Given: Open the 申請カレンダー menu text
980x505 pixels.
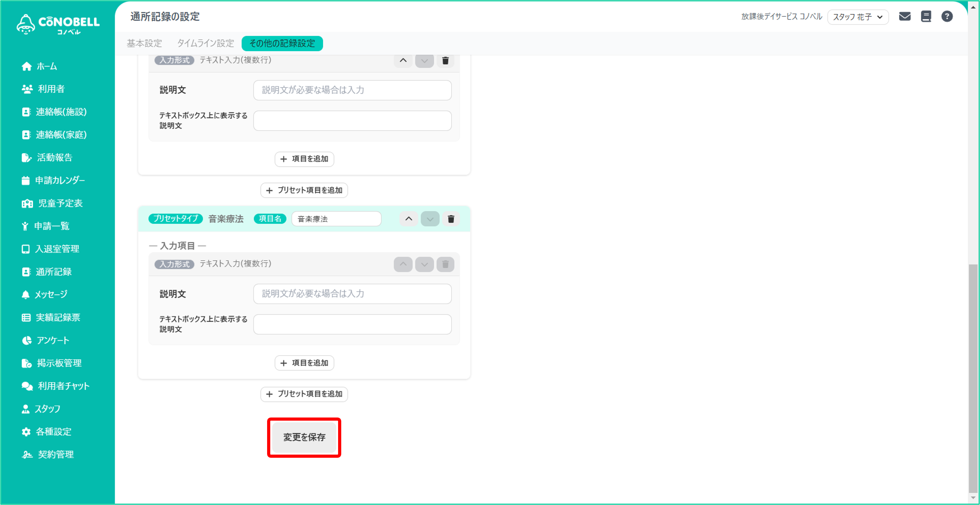Looking at the screenshot, I should [60, 181].
